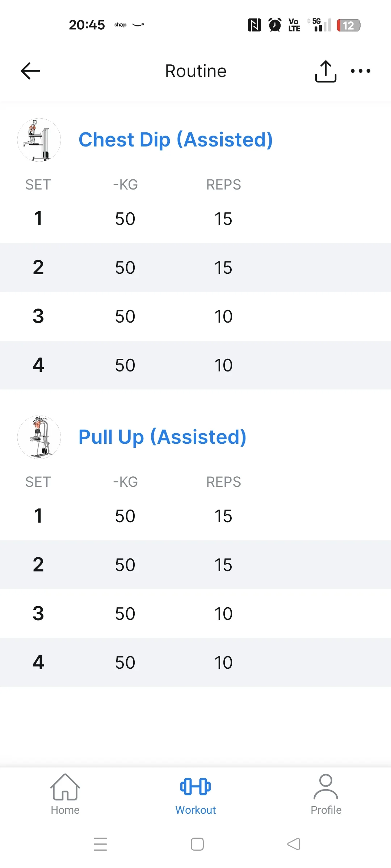Image resolution: width=391 pixels, height=868 pixels.
Task: Tap the Pull Up exercise thumbnail
Action: tap(39, 437)
